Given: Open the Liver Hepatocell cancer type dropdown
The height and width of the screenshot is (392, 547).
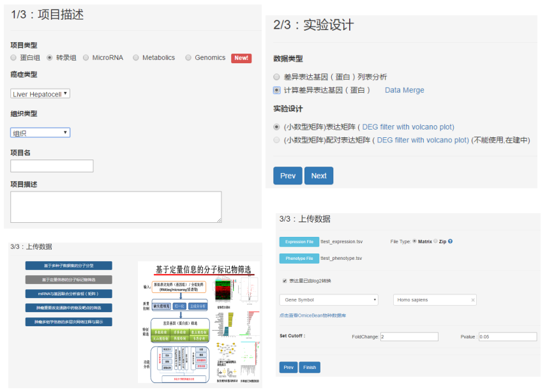Looking at the screenshot, I should 40,94.
